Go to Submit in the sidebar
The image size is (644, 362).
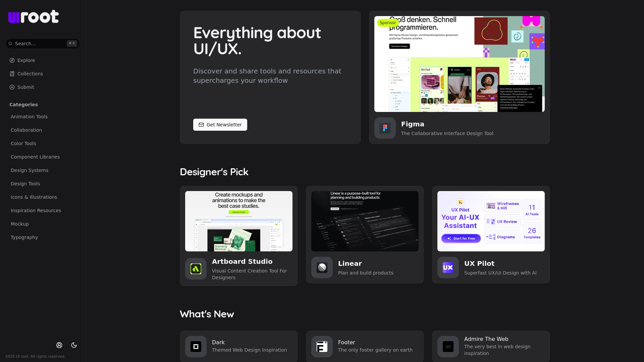point(25,87)
